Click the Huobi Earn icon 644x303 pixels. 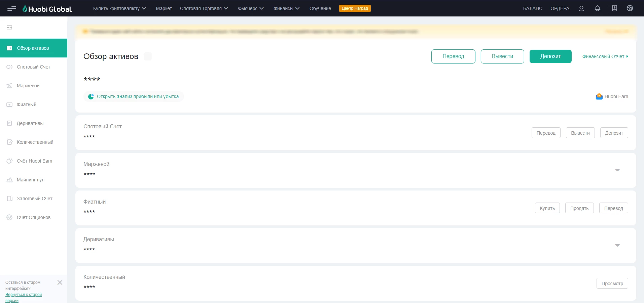(x=599, y=96)
